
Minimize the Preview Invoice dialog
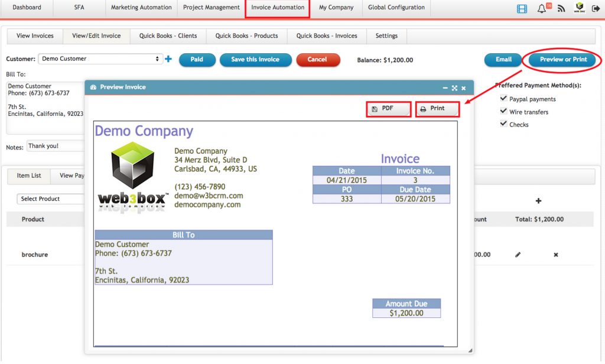[445, 88]
